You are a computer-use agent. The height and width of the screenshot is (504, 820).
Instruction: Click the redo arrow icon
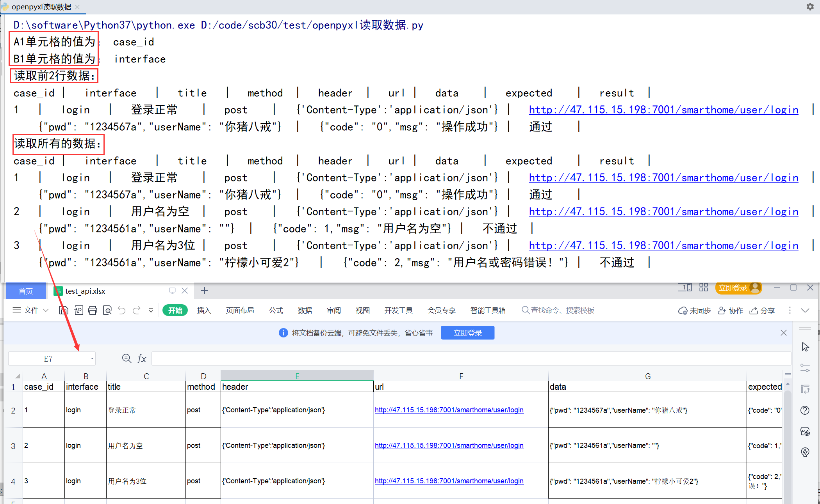click(136, 311)
